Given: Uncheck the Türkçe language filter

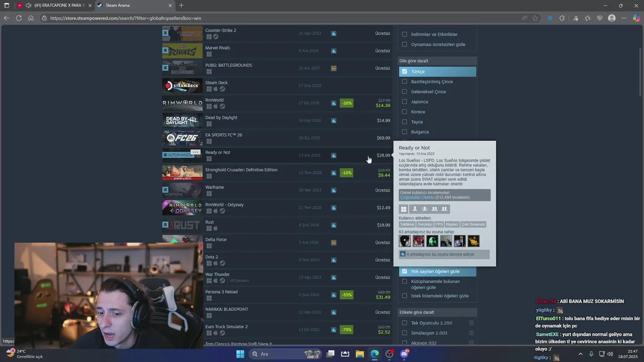Looking at the screenshot, I should 405,71.
